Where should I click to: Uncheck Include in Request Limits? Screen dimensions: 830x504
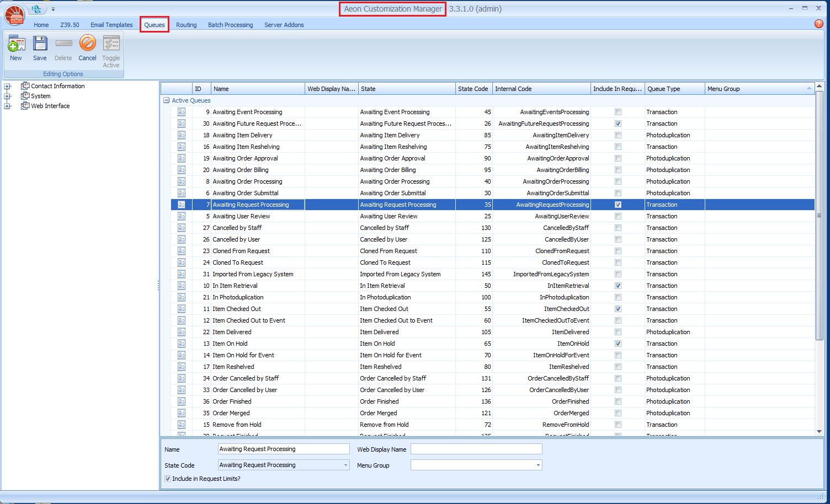coord(168,479)
